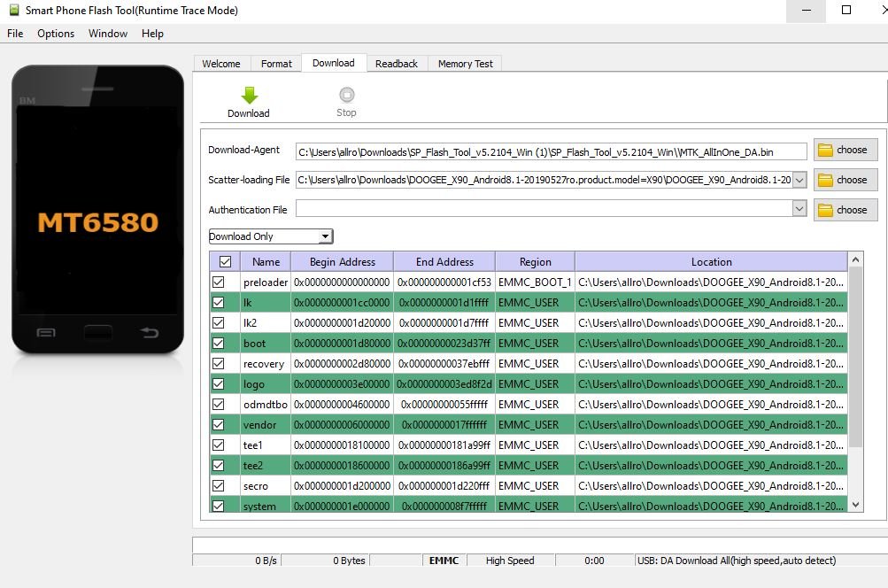
Task: Maximize the Flash Tool window
Action: pyautogui.click(x=846, y=11)
